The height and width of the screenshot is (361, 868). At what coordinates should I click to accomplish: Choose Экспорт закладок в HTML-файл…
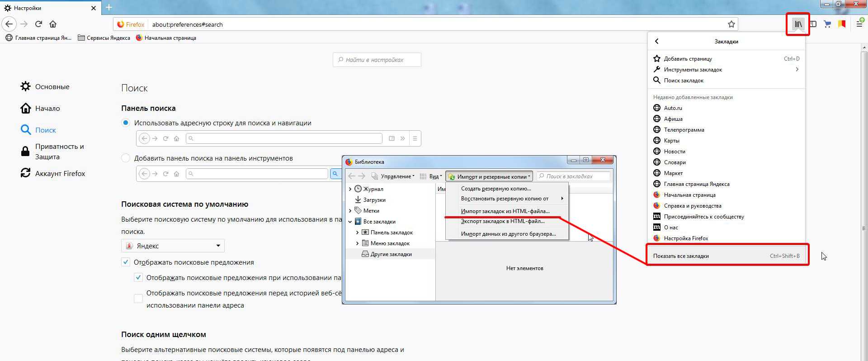[507, 221]
